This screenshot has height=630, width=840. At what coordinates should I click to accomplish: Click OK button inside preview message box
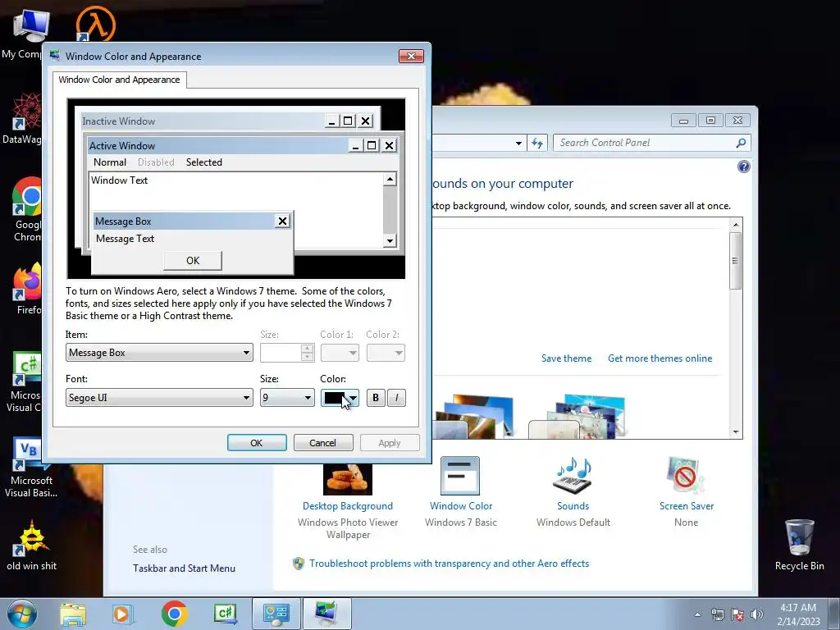[x=192, y=261]
